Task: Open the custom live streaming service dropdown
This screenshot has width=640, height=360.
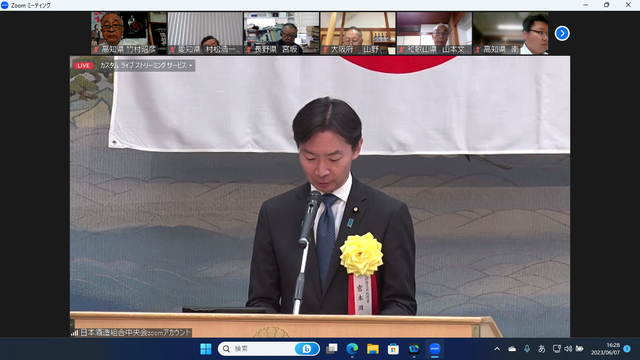Action: pos(146,65)
